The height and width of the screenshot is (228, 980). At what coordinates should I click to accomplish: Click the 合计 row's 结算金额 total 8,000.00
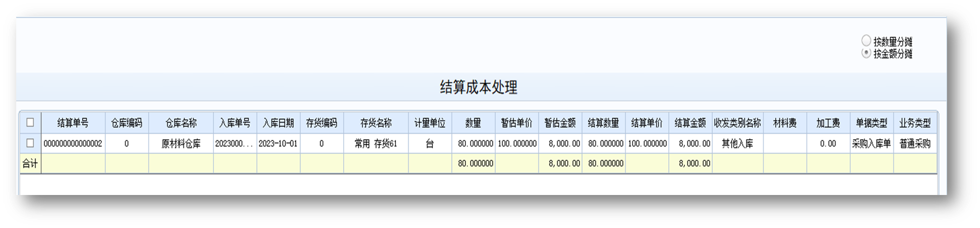tap(691, 164)
